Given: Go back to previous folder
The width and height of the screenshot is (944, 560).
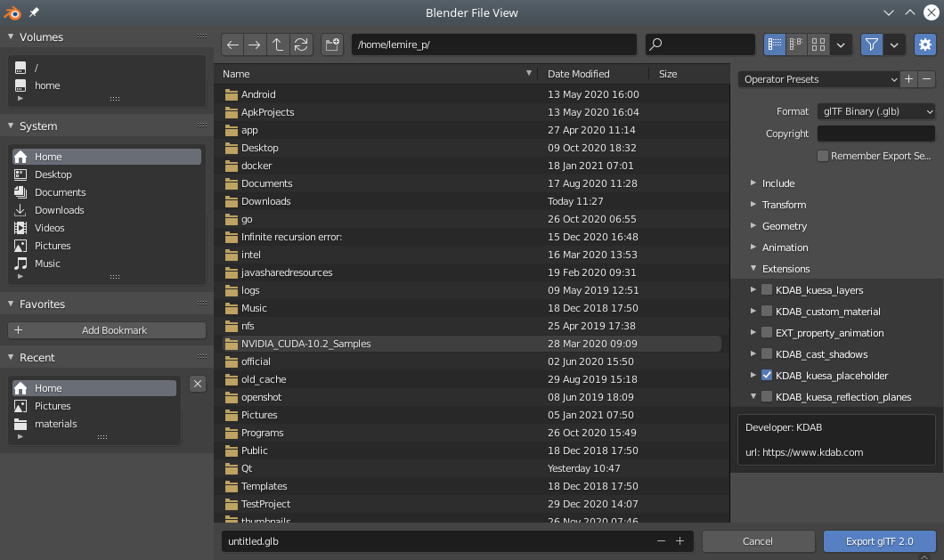Looking at the screenshot, I should coord(233,45).
